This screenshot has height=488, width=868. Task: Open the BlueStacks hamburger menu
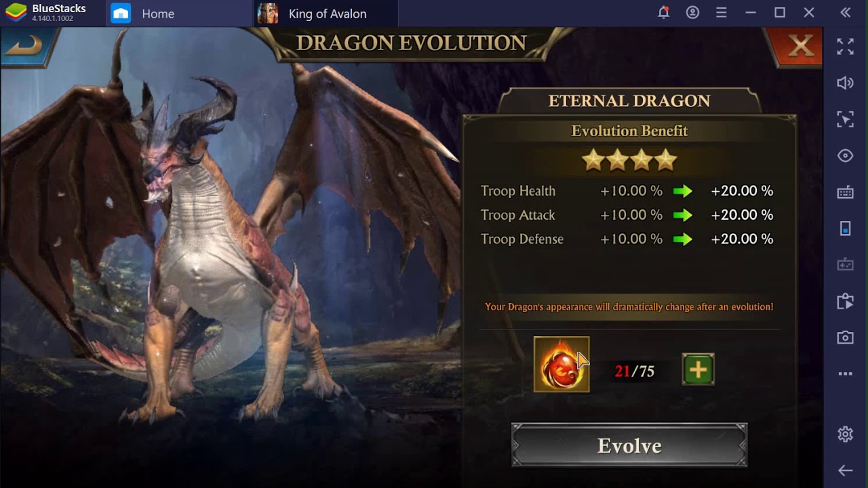click(722, 13)
